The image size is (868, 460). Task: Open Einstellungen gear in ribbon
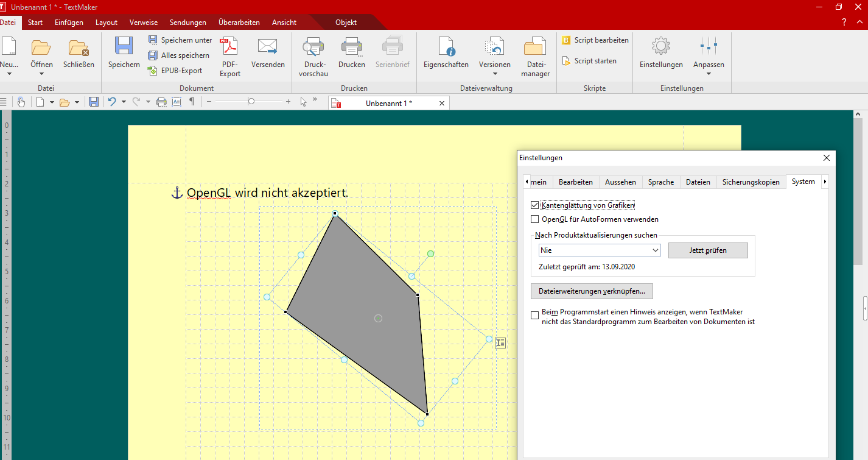(661, 46)
